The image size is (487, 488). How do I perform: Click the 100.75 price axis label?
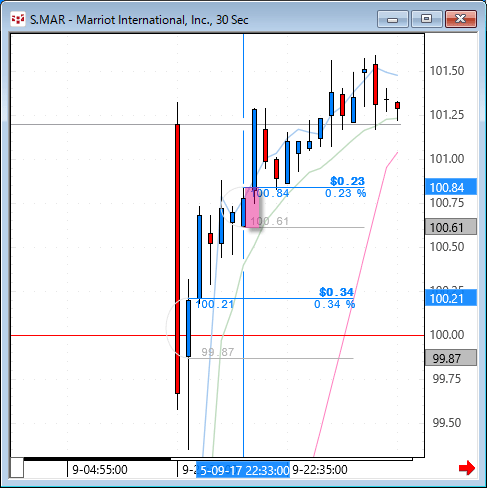click(447, 203)
